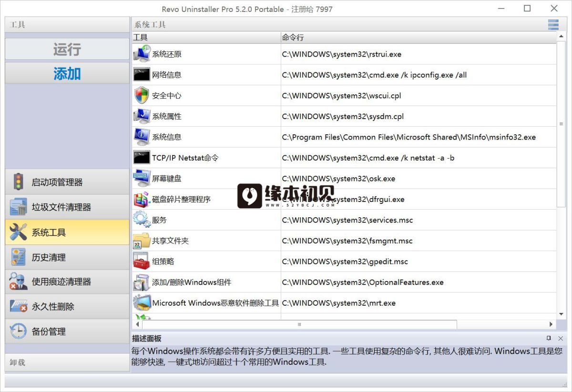This screenshot has width=572, height=392.
Task: Click the ipconfig.exe /all command line
Action: coord(374,75)
